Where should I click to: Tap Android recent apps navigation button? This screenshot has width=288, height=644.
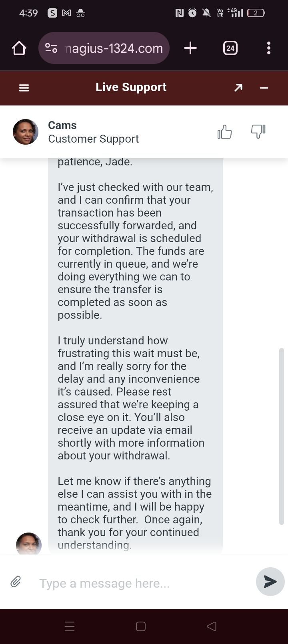[70, 626]
